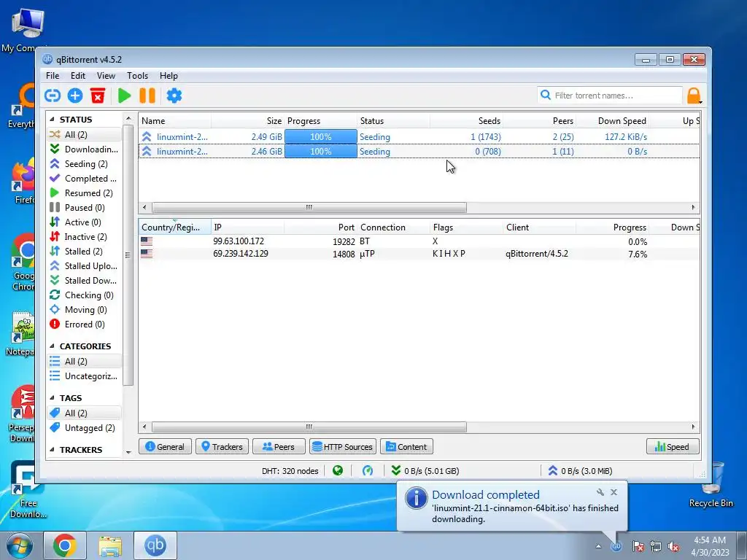Select the Inactive (2) filter

[85, 237]
